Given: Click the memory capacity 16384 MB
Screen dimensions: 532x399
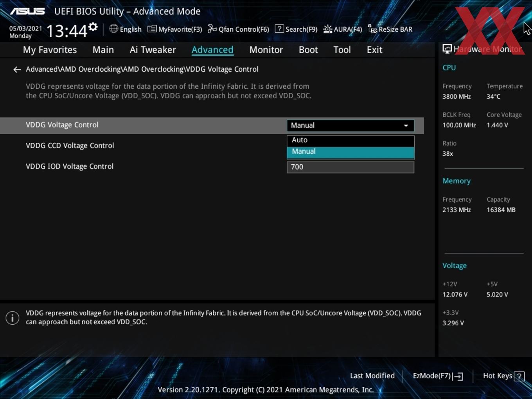Looking at the screenshot, I should pyautogui.click(x=501, y=210).
